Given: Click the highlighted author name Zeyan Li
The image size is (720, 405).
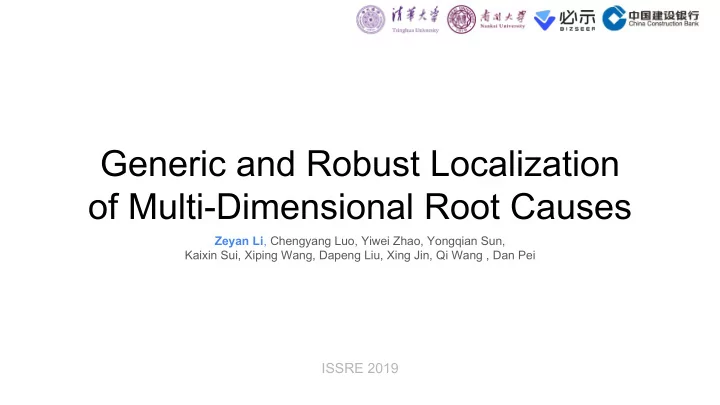Looking at the screenshot, I should [239, 241].
